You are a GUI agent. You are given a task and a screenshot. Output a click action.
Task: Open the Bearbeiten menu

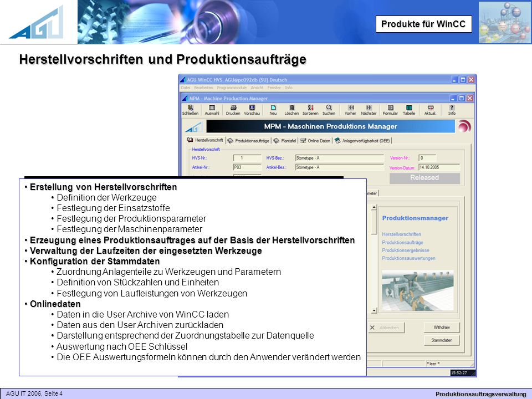click(203, 88)
